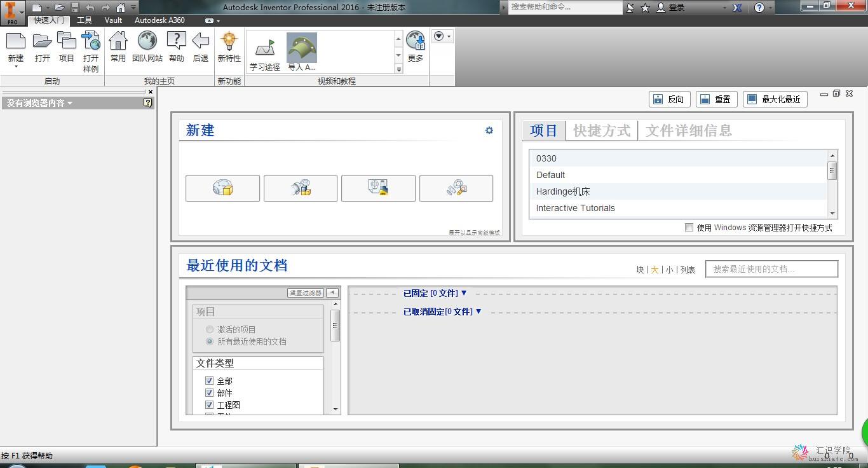Expand the 新建 dropdown arrow under the ribbon button
The height and width of the screenshot is (468, 868).
[16, 67]
